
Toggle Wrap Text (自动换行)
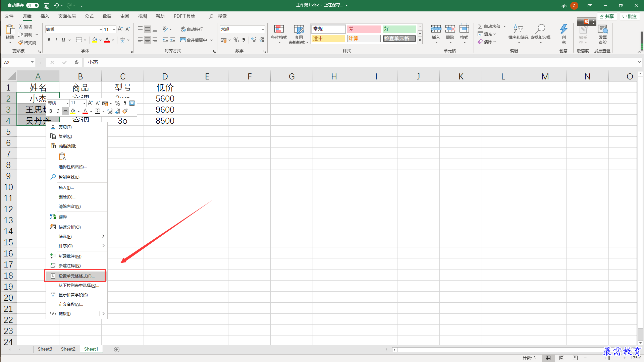click(192, 29)
